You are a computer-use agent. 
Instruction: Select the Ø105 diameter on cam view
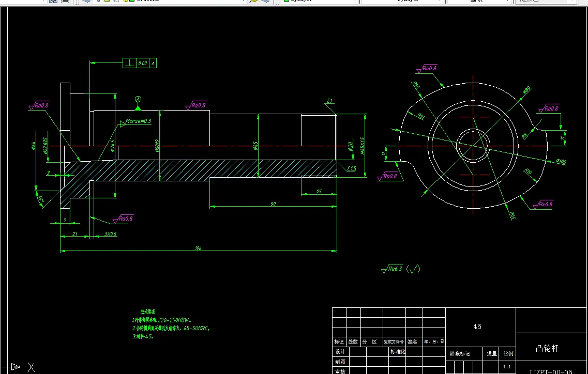561,162
